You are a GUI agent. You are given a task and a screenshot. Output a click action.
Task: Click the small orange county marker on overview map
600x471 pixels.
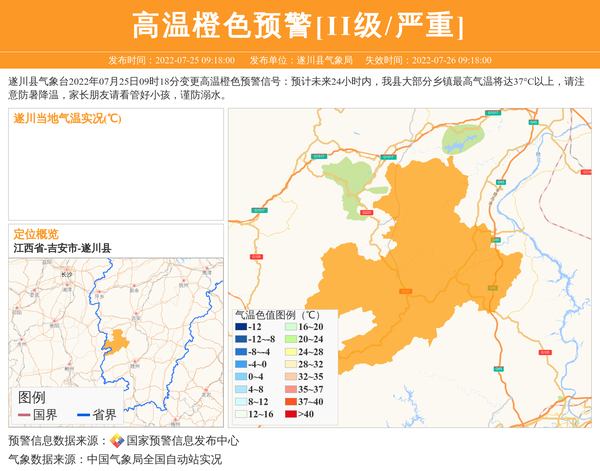pos(116,340)
